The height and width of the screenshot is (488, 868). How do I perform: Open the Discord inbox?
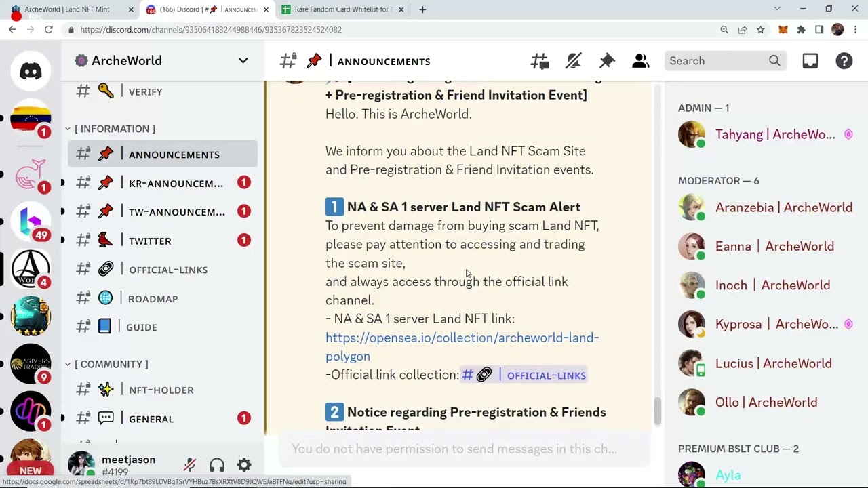pos(810,61)
